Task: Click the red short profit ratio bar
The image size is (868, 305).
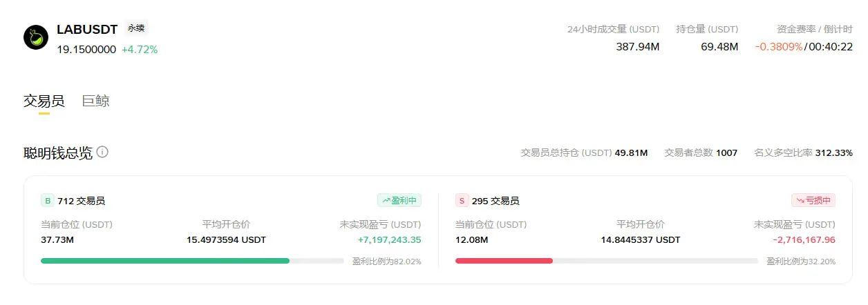Action: [x=504, y=261]
